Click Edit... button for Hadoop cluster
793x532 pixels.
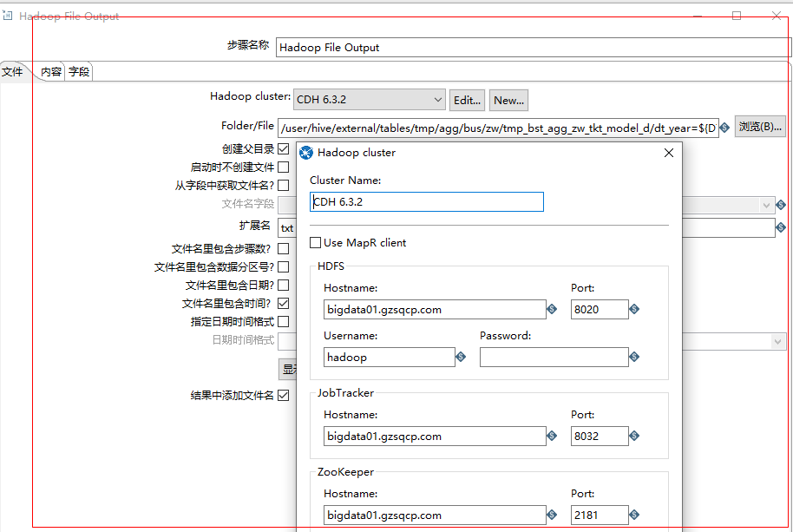468,100
